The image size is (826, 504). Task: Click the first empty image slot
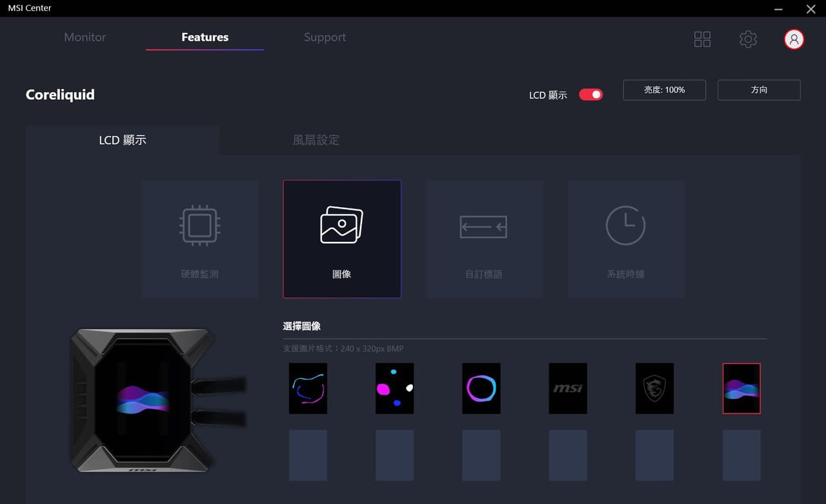(x=308, y=456)
